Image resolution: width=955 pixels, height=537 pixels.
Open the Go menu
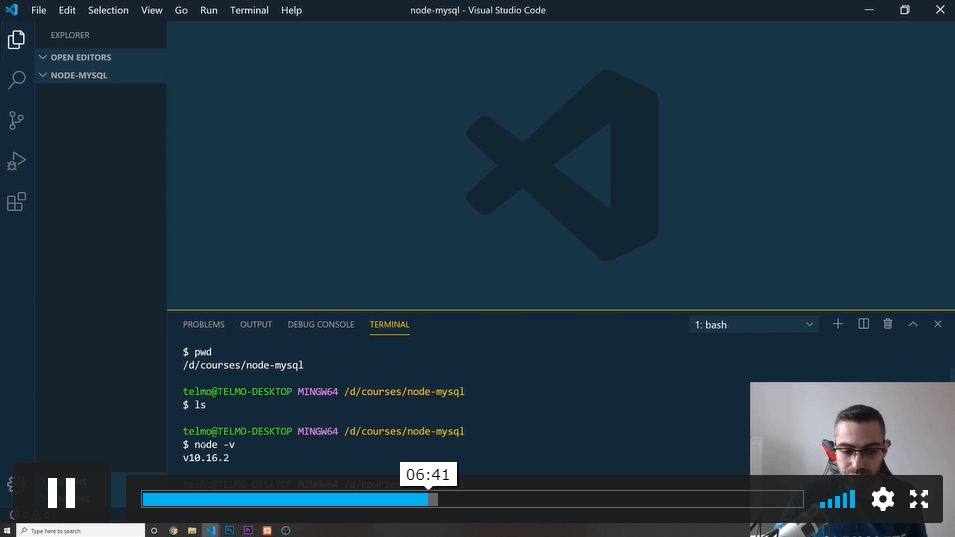(x=181, y=10)
